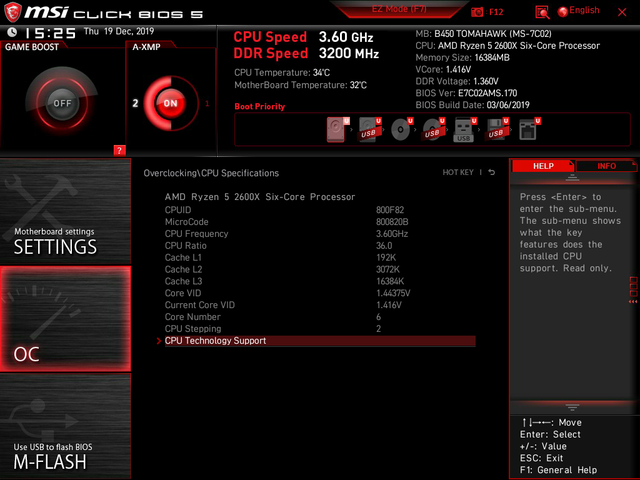Click the DDR Speed 3200 MHz readout

[306, 53]
